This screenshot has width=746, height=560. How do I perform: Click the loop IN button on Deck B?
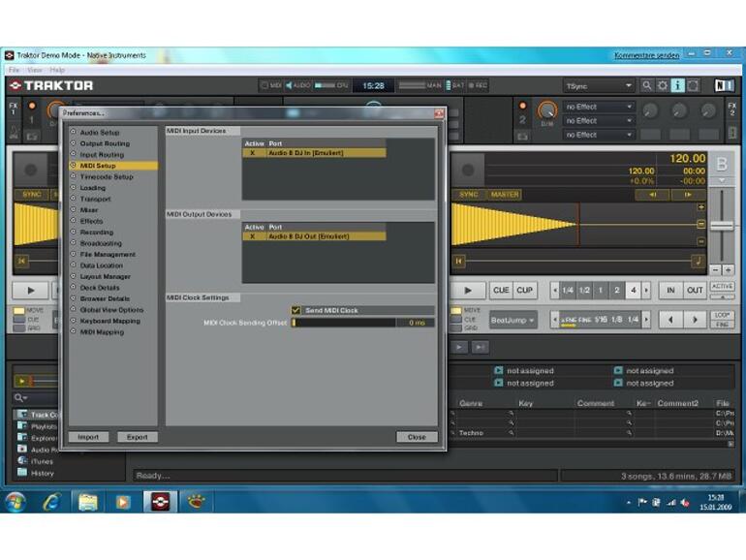point(670,291)
